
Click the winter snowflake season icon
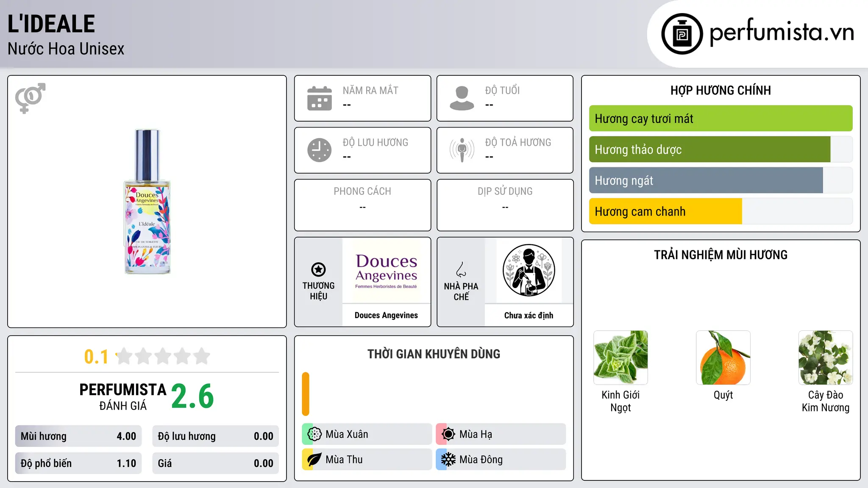(x=448, y=460)
